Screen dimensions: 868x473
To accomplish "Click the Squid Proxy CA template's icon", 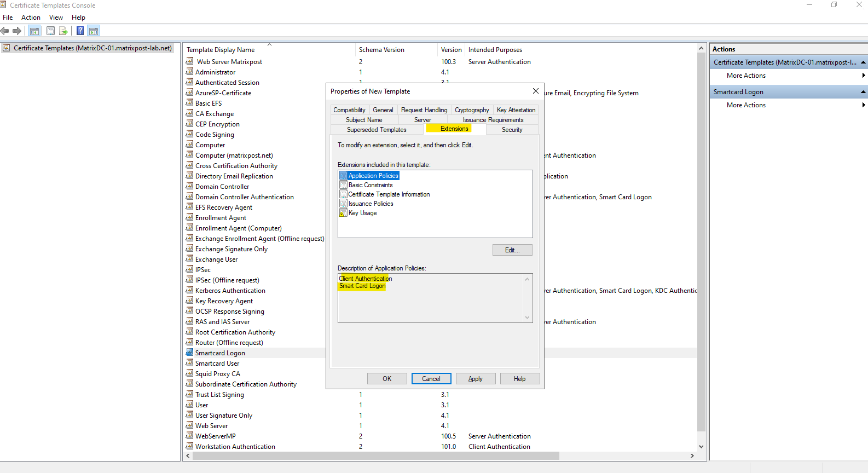I will tap(189, 373).
